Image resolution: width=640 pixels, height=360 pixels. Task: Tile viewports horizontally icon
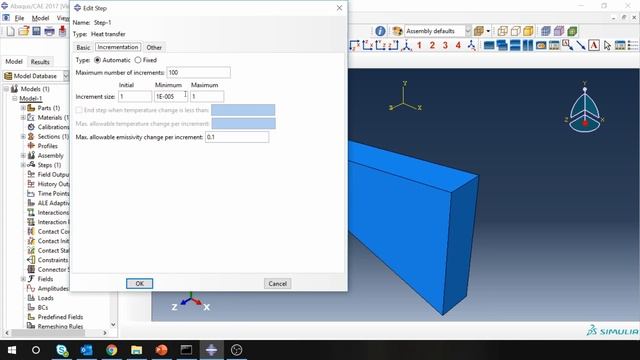515,45
